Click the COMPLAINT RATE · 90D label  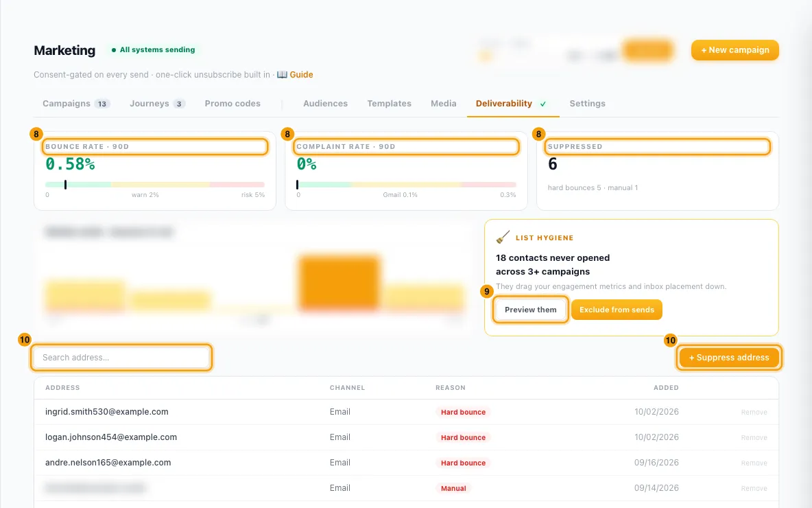click(x=346, y=147)
